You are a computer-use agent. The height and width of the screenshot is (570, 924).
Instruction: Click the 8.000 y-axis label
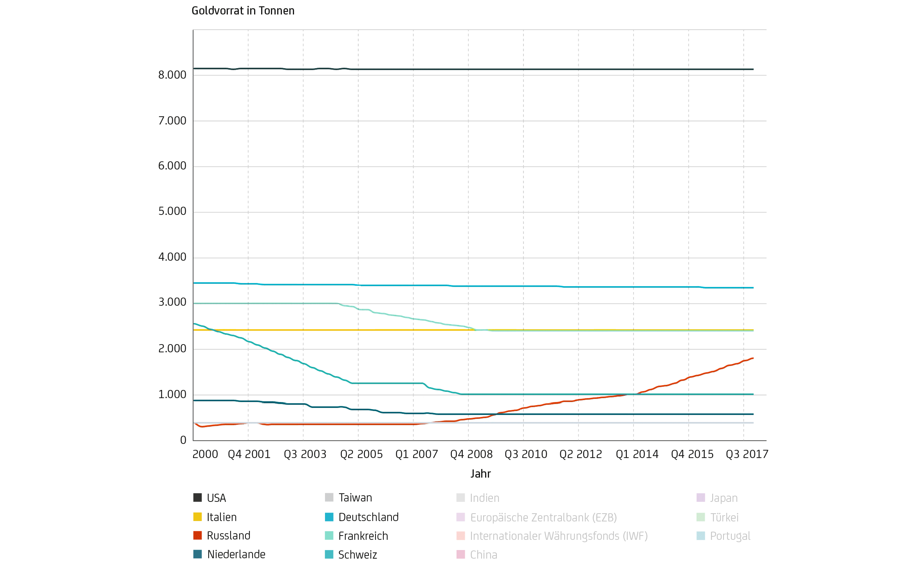click(x=172, y=75)
